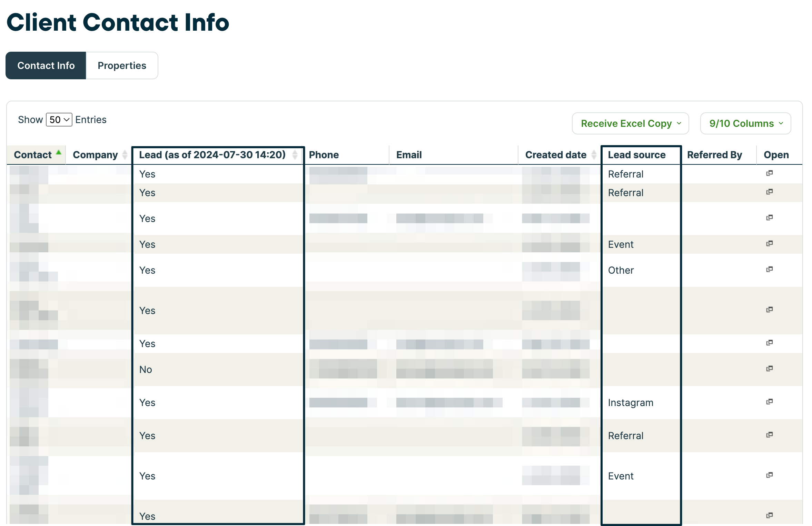
Task: Open the record for the Event lead
Action: [x=769, y=243]
